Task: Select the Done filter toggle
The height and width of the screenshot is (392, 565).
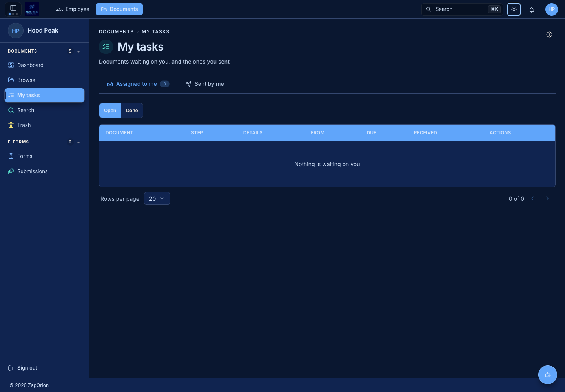Action: pos(132,111)
